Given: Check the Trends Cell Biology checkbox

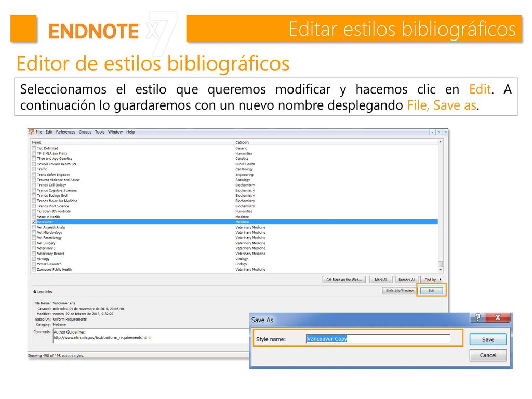Looking at the screenshot, I should 34,185.
